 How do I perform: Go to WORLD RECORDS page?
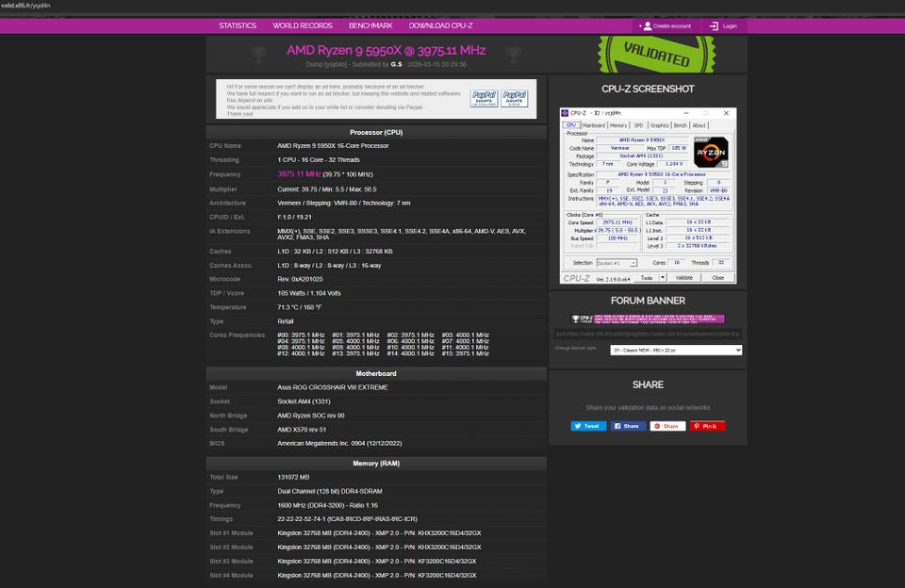(x=303, y=26)
